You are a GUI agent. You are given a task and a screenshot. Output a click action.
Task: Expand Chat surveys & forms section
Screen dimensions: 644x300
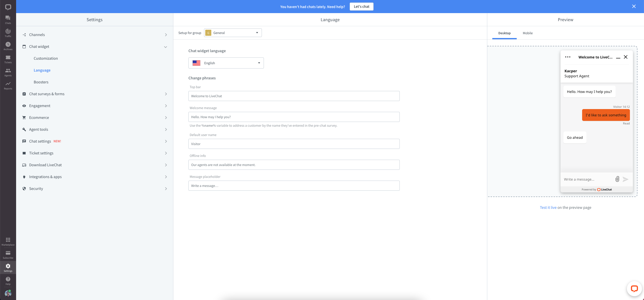(95, 94)
